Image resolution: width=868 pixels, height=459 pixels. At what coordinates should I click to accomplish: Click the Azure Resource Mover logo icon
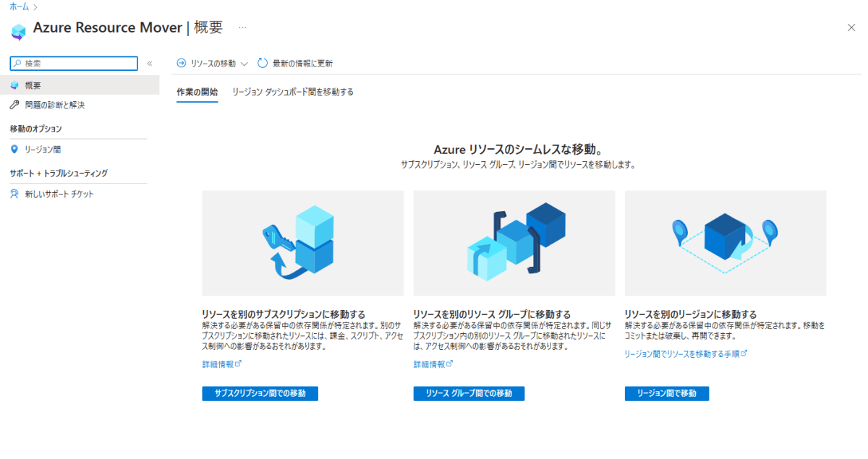[x=18, y=31]
